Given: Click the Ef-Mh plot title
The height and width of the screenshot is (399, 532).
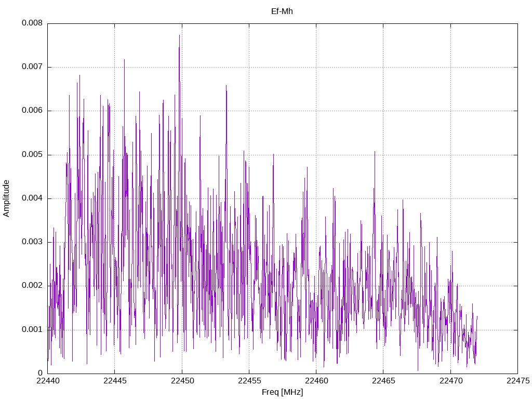Looking at the screenshot, I should (282, 11).
